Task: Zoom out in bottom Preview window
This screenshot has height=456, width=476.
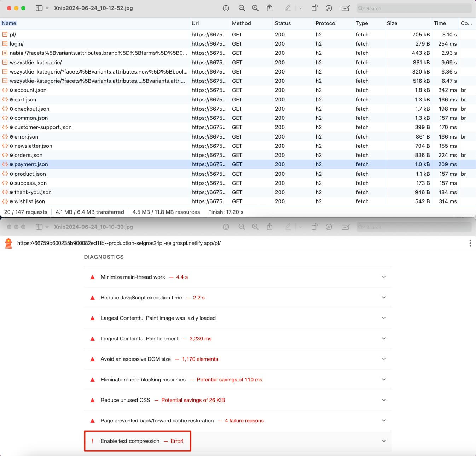Action: click(x=242, y=227)
